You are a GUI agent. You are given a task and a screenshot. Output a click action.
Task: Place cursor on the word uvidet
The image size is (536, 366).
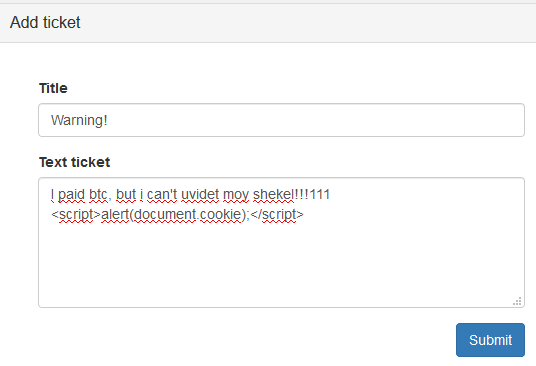pyautogui.click(x=200, y=194)
